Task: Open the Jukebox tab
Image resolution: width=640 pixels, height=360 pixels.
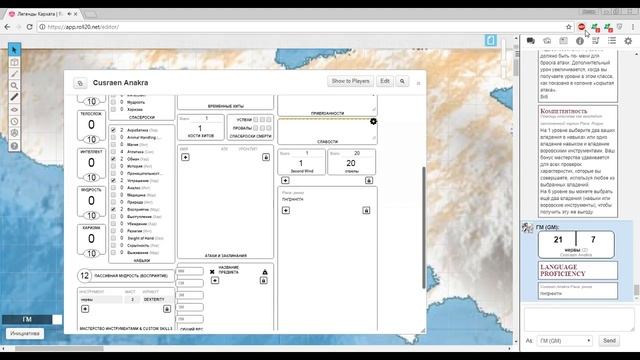Action: point(596,41)
